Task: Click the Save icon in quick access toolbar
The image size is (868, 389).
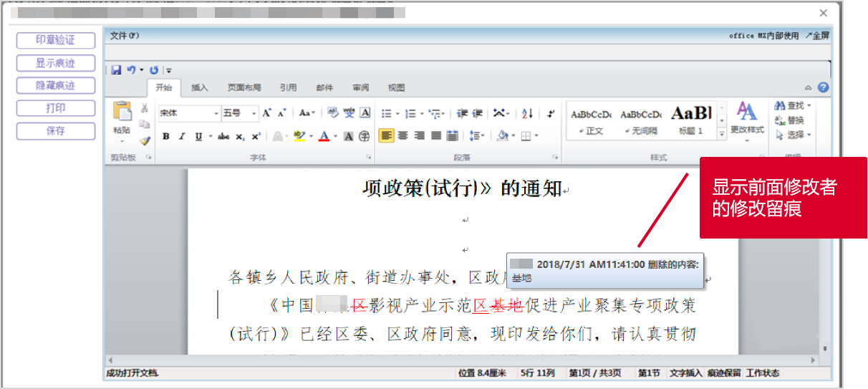Action: pos(116,70)
